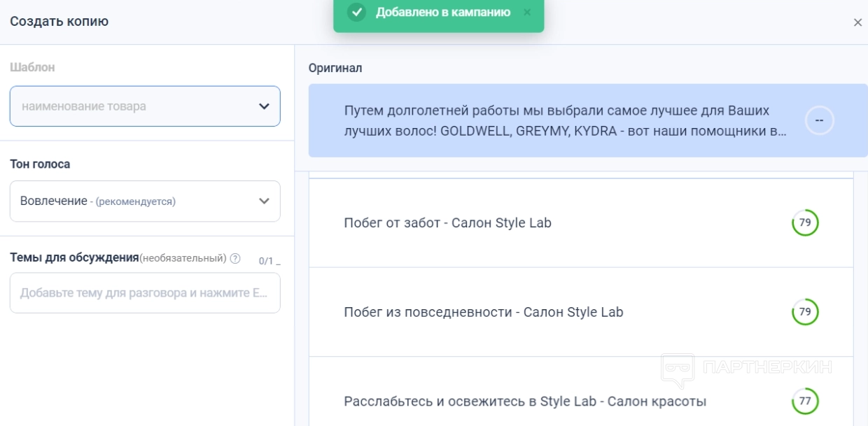Dismiss the 'Добавлено в кампанию' toast notification
The image size is (868, 426).
(527, 12)
